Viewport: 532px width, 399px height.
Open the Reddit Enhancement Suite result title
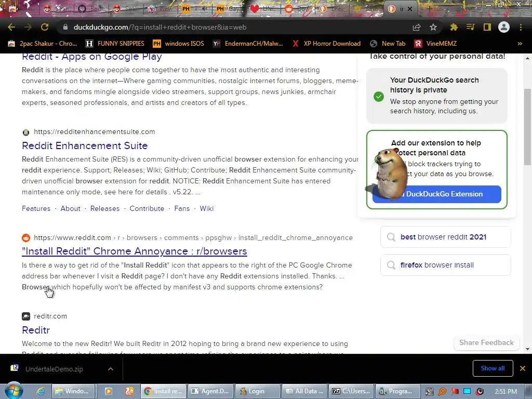[x=85, y=145]
